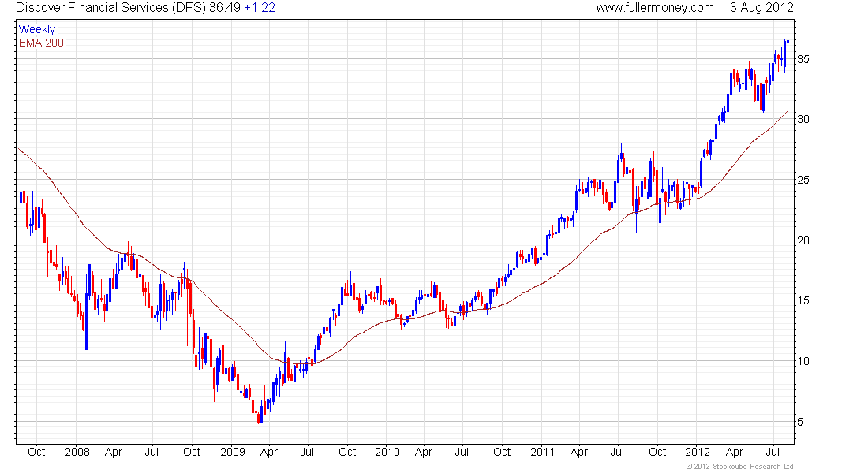Select the 20 price axis label
The width and height of the screenshot is (868, 473).
coord(802,241)
